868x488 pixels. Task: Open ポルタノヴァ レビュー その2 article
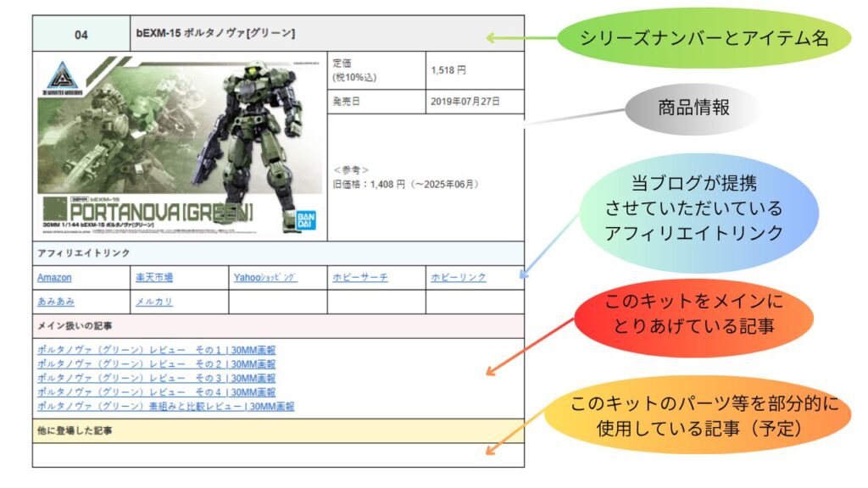click(156, 364)
